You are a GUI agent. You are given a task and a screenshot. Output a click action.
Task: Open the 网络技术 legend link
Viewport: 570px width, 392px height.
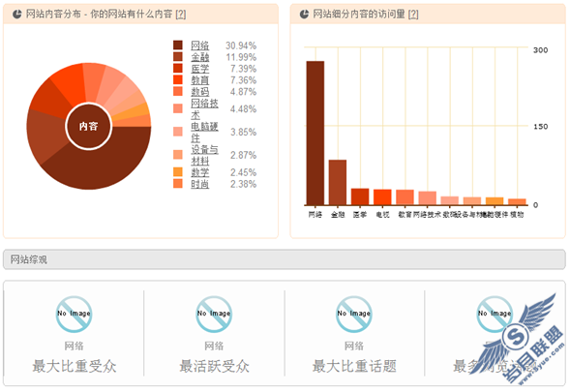[204, 108]
